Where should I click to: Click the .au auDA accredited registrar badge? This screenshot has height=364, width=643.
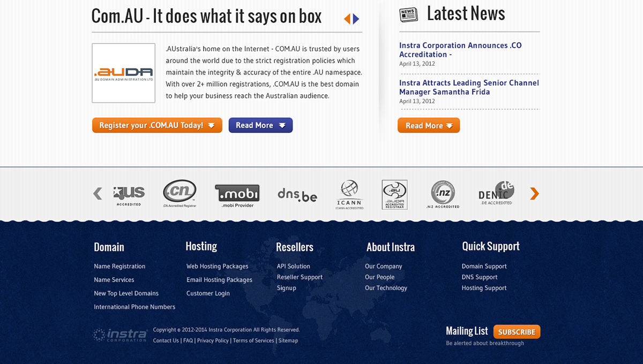coord(394,195)
